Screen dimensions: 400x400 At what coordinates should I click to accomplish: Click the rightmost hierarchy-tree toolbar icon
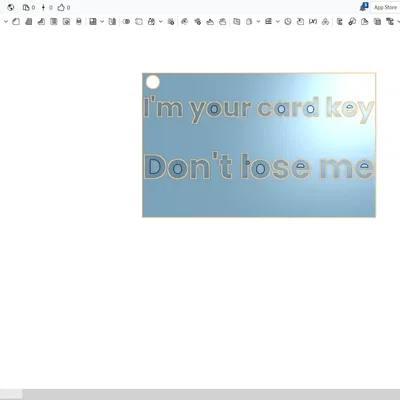point(390,22)
